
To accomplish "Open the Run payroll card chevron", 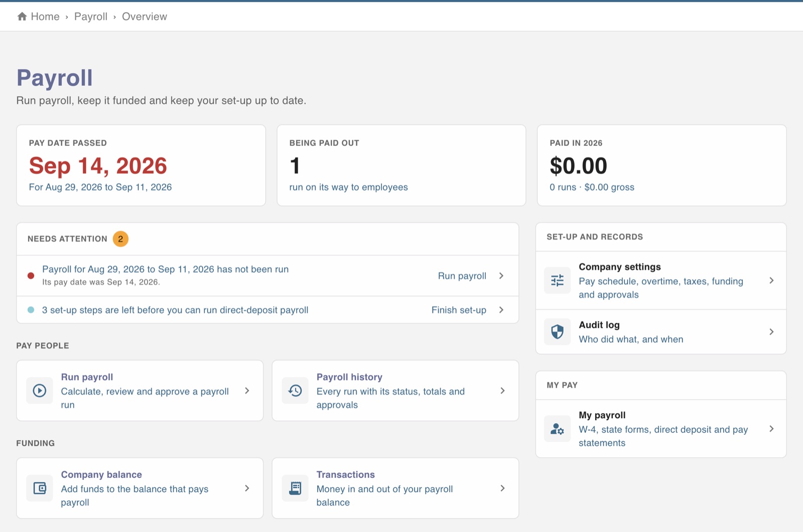I will pos(247,391).
